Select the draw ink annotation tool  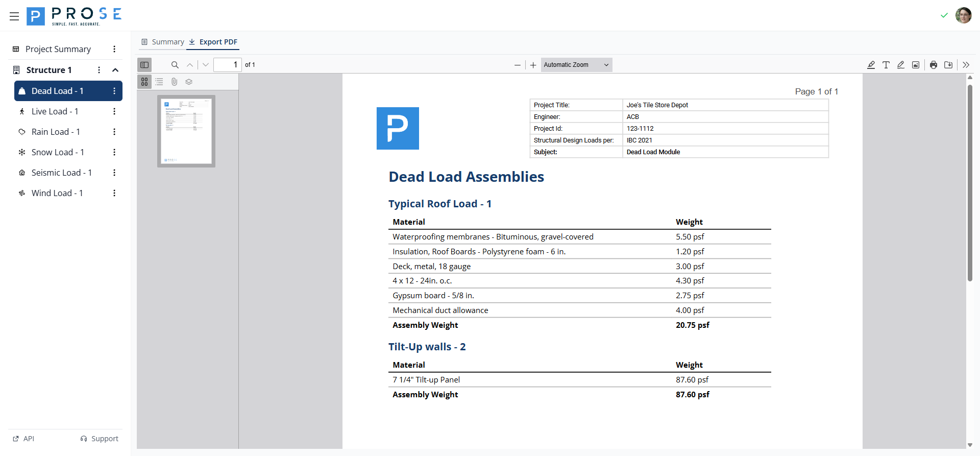pos(901,65)
